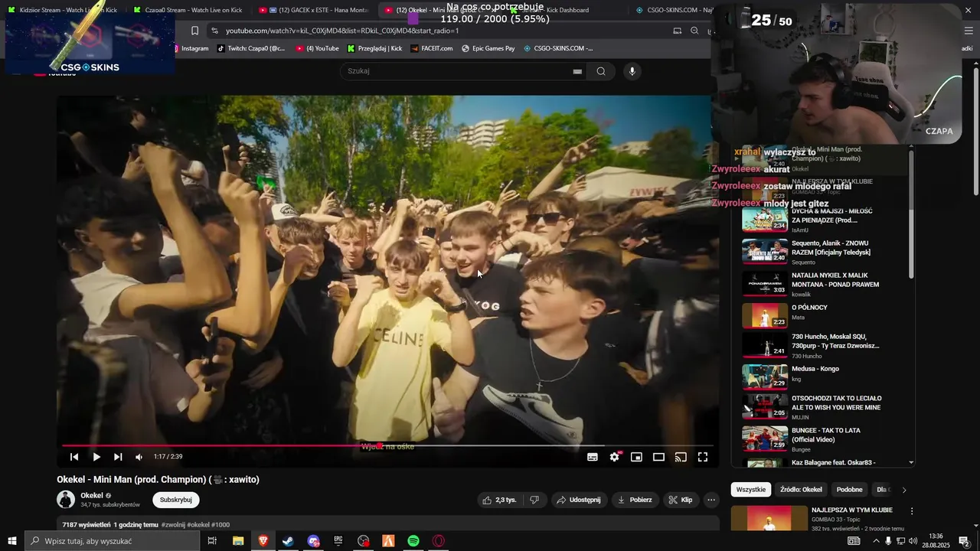Subscribe via Subskrybuj button
This screenshot has width=980, height=551.
[176, 500]
